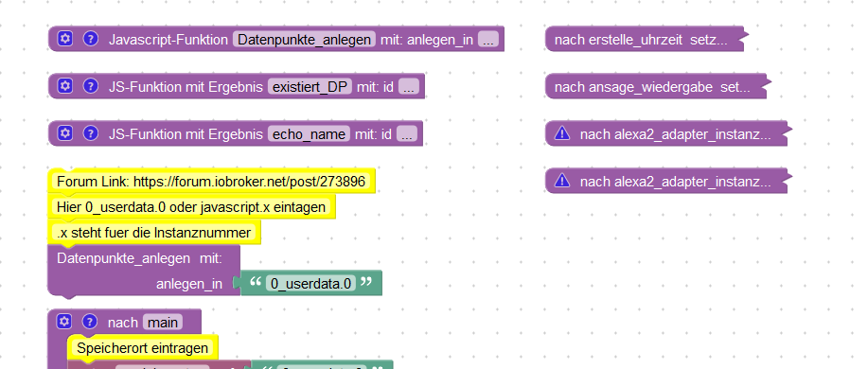Image resolution: width=868 pixels, height=369 pixels.
Task: Open gear settings on the main function block
Action: [x=64, y=322]
